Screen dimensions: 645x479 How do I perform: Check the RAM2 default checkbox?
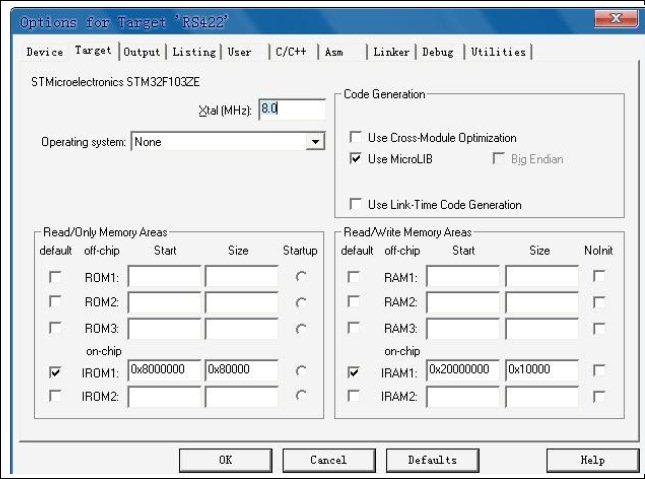click(x=354, y=302)
